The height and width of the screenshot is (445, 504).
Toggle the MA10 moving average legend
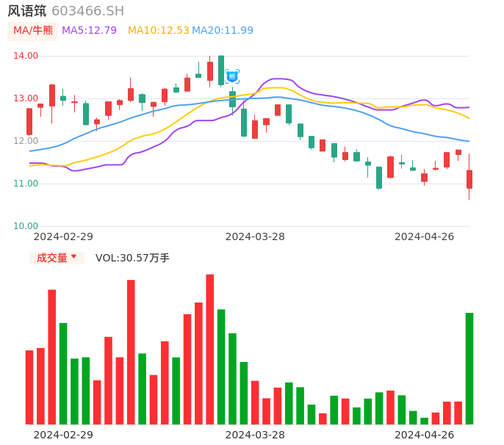click(x=159, y=31)
